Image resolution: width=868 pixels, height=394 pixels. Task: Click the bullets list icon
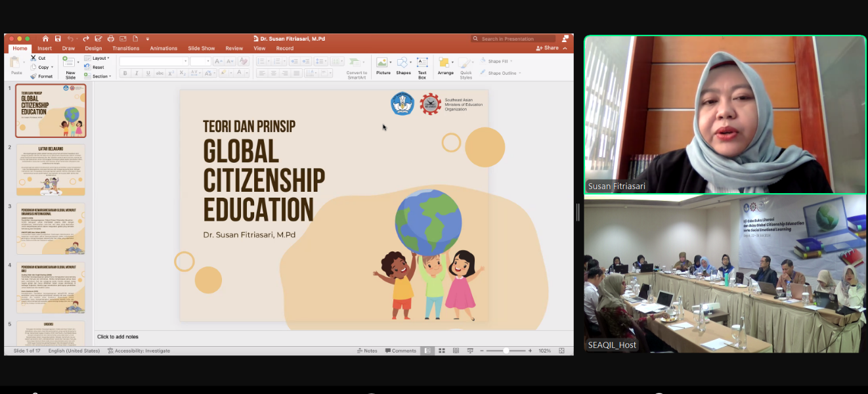pos(262,62)
